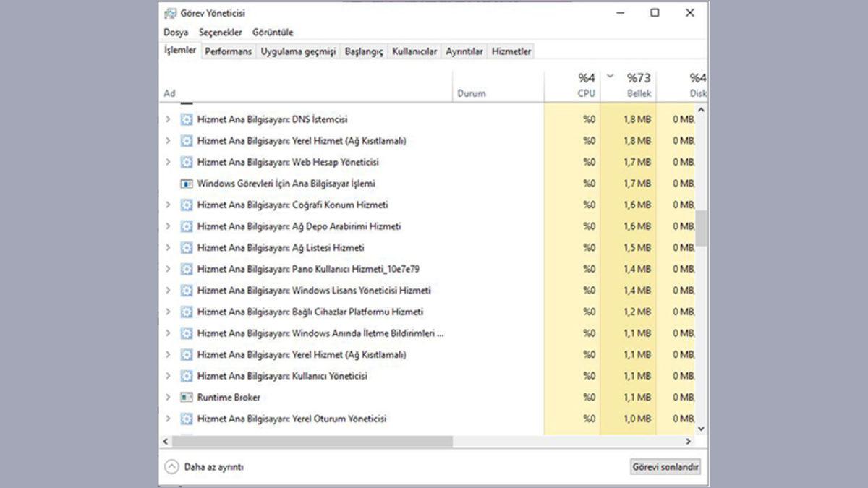The height and width of the screenshot is (488, 868).
Task: Click the Görevi sonlandır button
Action: (x=666, y=466)
